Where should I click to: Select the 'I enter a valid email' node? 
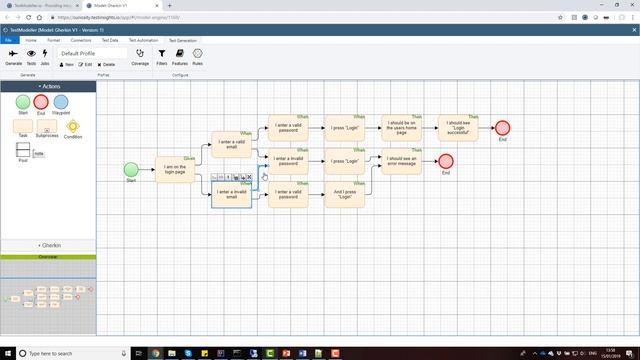tap(231, 144)
